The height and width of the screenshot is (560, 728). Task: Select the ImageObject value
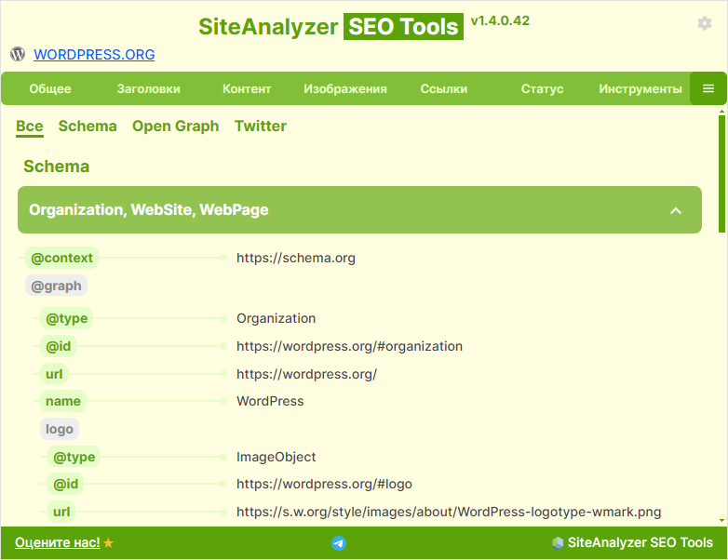pyautogui.click(x=276, y=457)
